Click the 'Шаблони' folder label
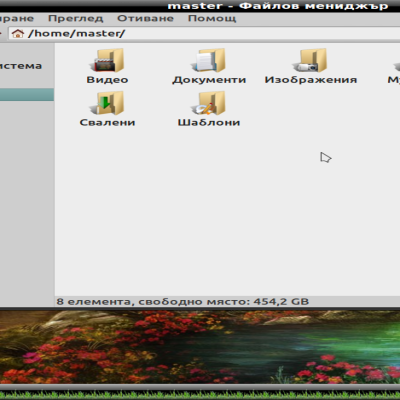This screenshot has width=400, height=400. point(209,122)
